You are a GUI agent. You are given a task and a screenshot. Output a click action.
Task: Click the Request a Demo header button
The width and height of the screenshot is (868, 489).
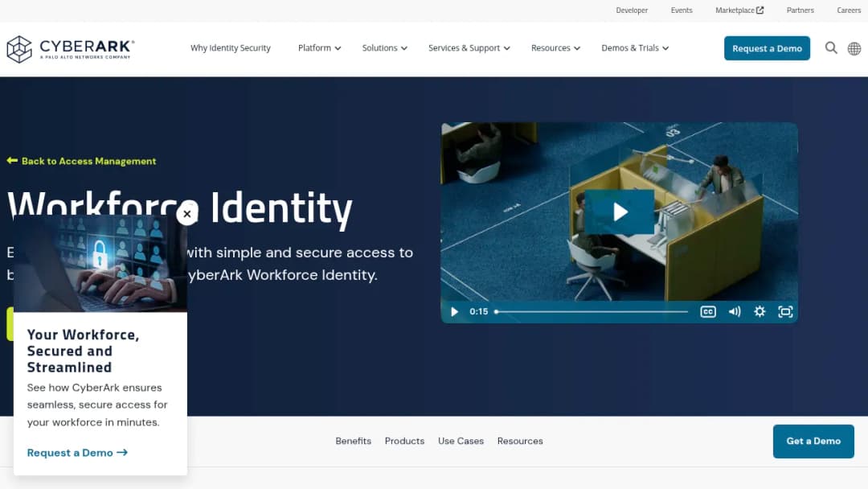tap(767, 48)
